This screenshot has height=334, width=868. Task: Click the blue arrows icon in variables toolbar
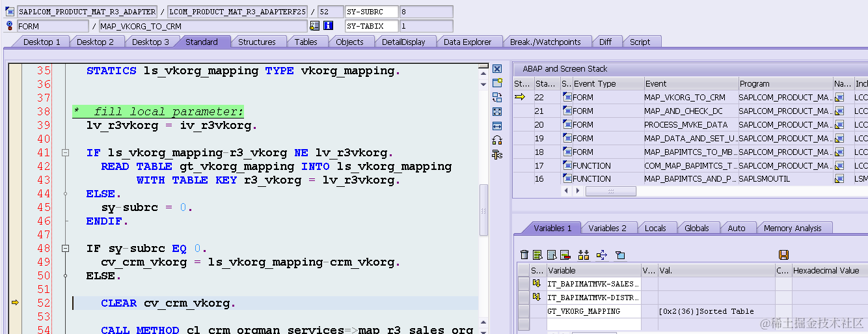(601, 255)
